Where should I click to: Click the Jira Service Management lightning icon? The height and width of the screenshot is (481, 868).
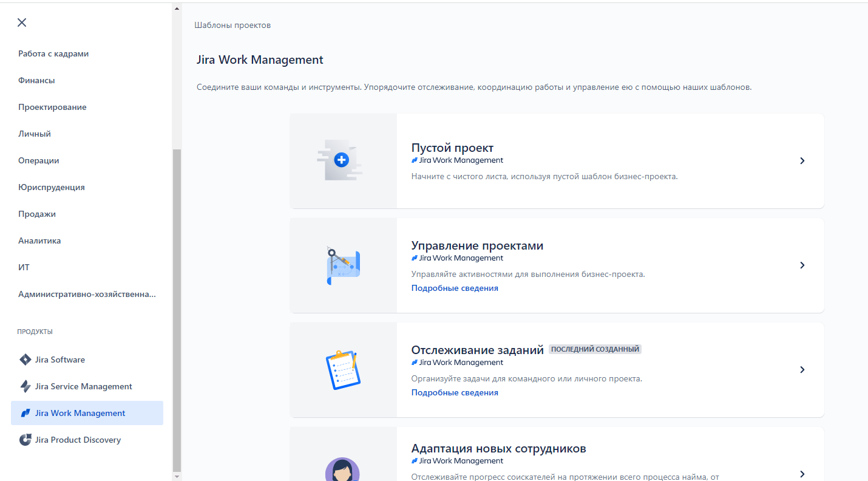25,386
